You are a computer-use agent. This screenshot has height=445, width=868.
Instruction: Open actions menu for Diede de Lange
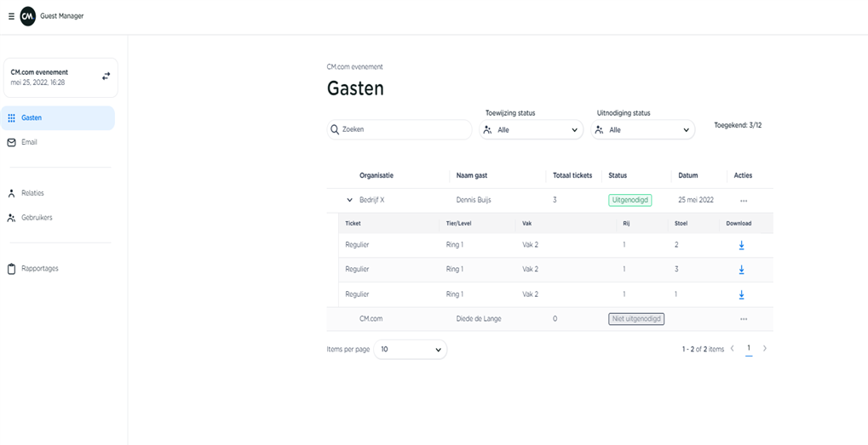[743, 319]
